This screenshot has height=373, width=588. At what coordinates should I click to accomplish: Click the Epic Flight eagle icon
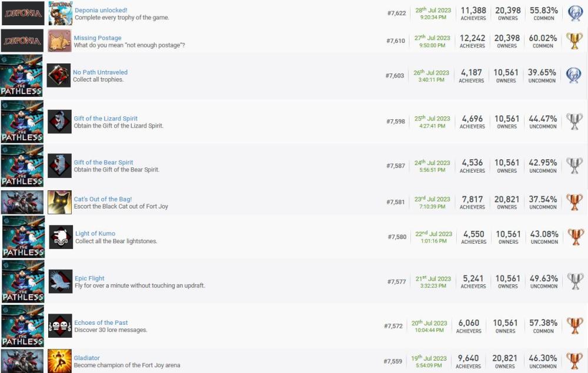tap(61, 281)
